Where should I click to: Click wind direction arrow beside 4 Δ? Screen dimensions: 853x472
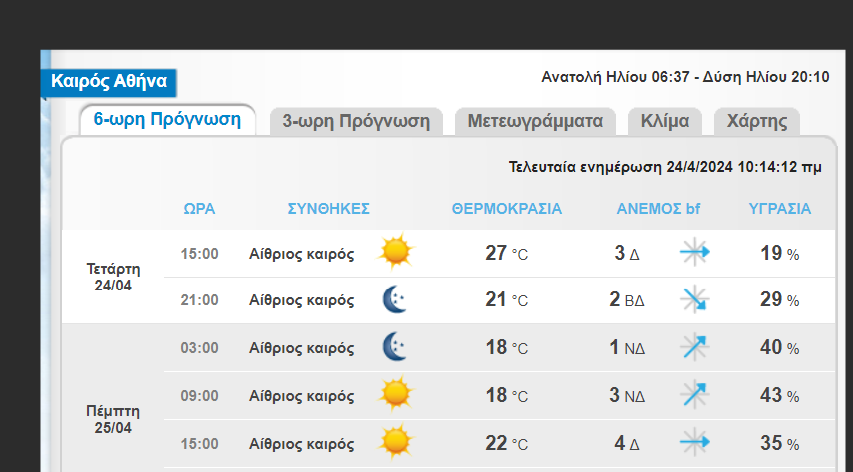coord(695,442)
